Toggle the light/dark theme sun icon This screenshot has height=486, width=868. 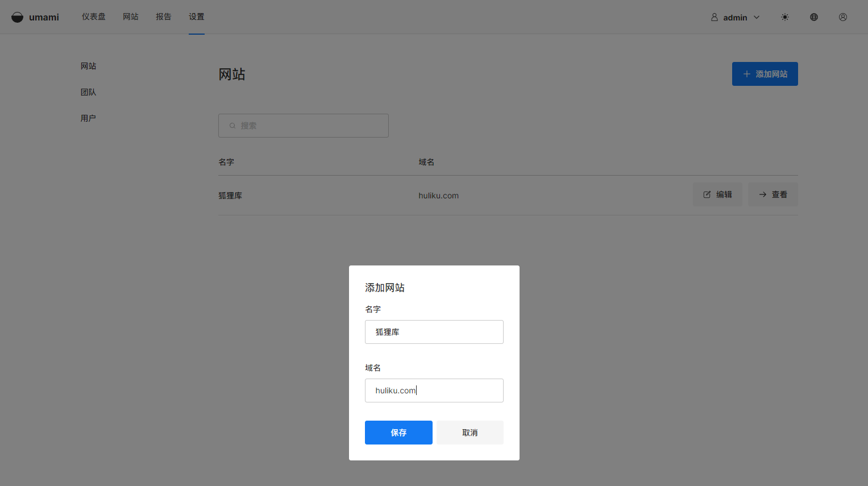click(x=785, y=17)
